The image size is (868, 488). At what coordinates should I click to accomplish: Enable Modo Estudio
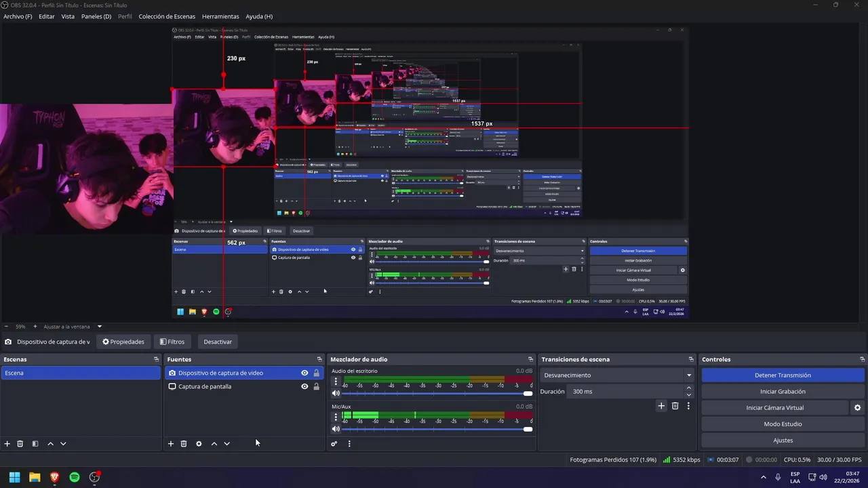tap(783, 424)
